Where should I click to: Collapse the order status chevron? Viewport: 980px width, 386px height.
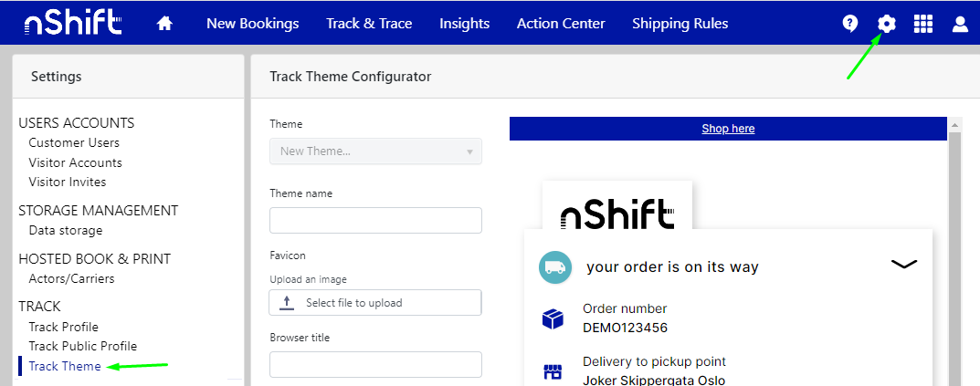pos(903,264)
